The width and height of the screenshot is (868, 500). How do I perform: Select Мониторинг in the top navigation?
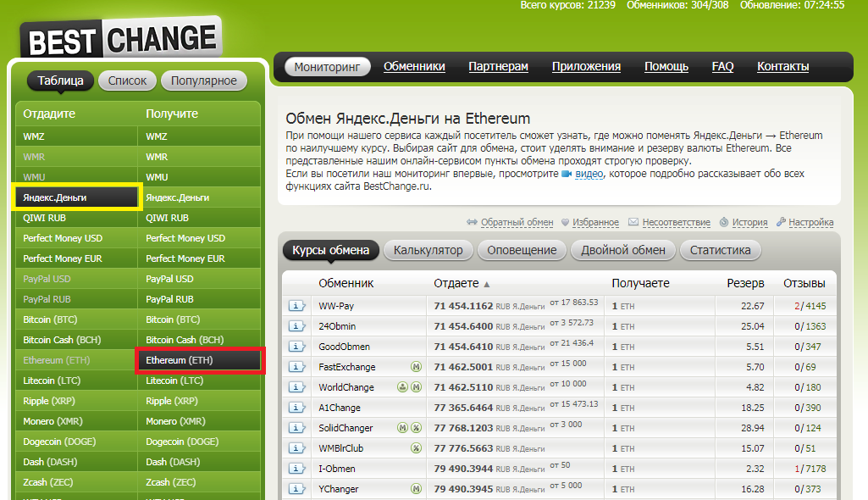point(327,67)
